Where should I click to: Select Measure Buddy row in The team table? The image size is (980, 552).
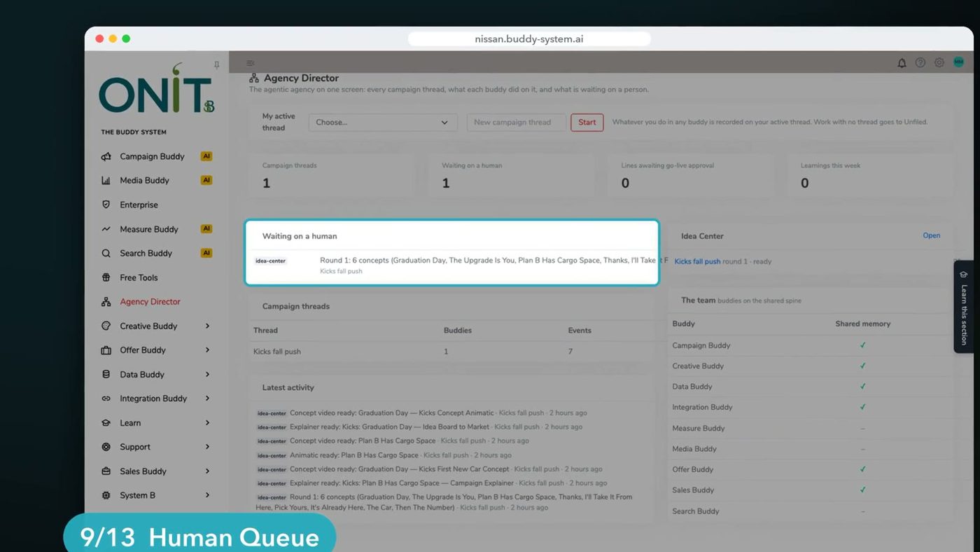(x=810, y=428)
